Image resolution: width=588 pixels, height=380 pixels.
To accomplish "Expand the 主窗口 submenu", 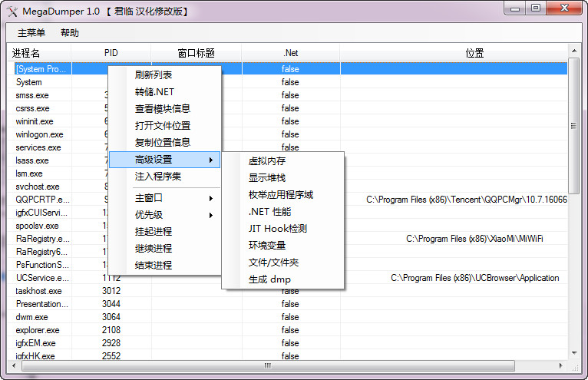I will tap(164, 198).
